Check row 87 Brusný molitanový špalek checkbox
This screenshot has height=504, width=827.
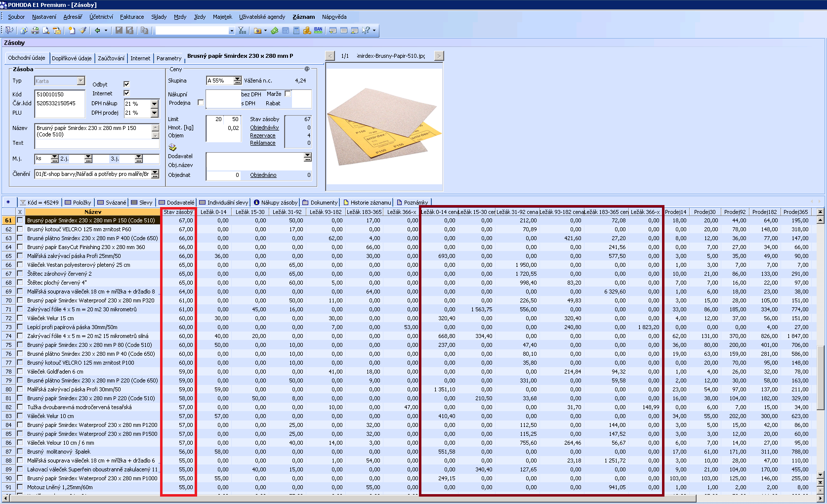pos(20,452)
